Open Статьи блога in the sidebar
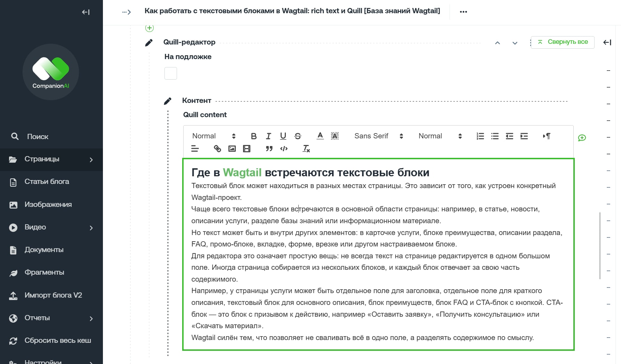Image resolution: width=621 pixels, height=364 pixels. point(51,182)
